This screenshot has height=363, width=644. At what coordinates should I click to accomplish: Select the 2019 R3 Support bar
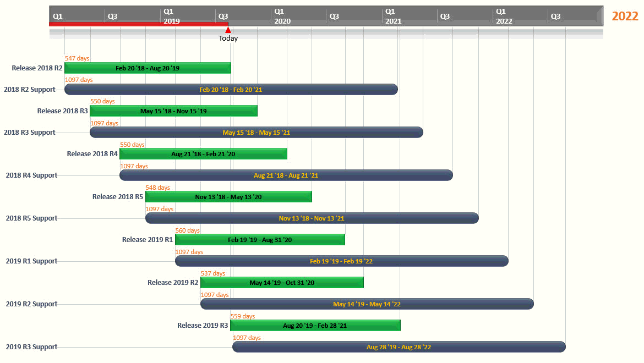399,347
